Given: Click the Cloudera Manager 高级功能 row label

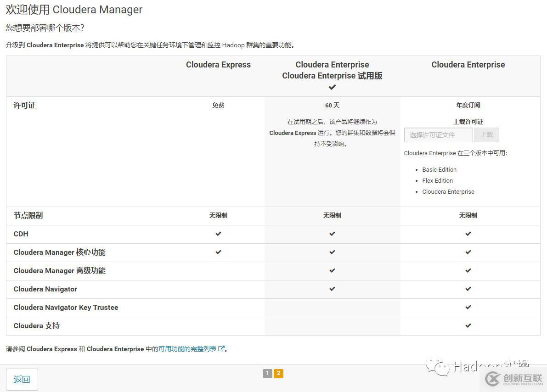Looking at the screenshot, I should tap(59, 271).
